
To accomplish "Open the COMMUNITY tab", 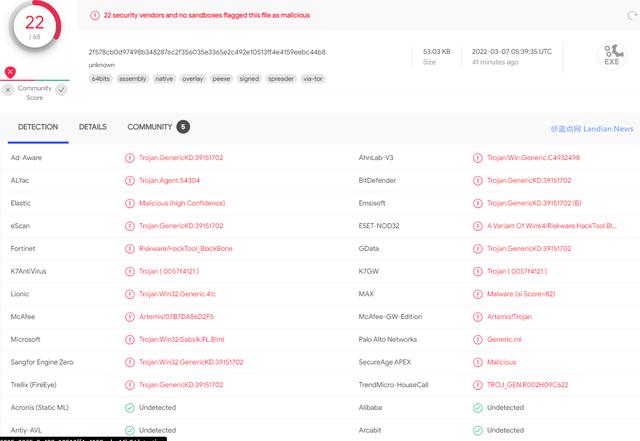I will coord(150,127).
